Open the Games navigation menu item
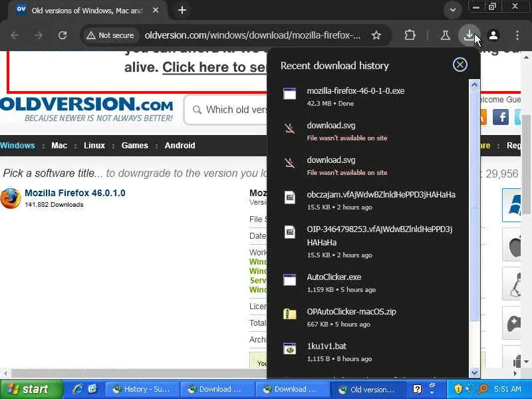This screenshot has width=532, height=399. click(x=135, y=146)
